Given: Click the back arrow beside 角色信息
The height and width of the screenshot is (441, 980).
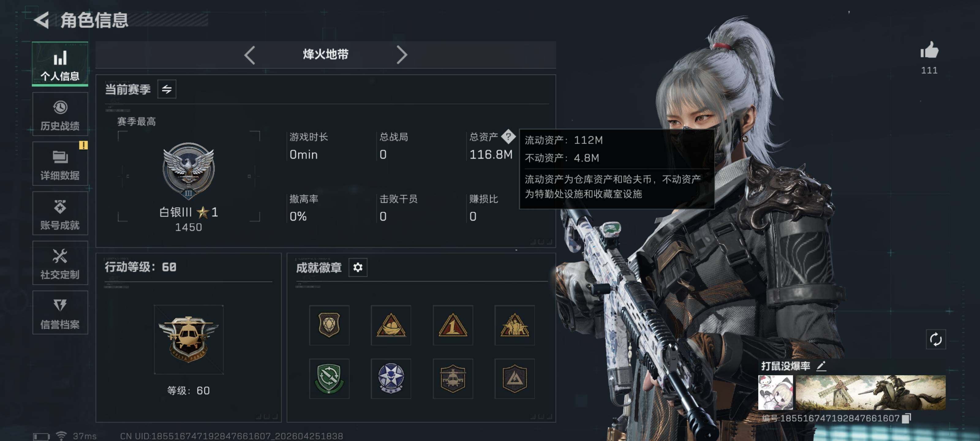Looking at the screenshot, I should (42, 20).
